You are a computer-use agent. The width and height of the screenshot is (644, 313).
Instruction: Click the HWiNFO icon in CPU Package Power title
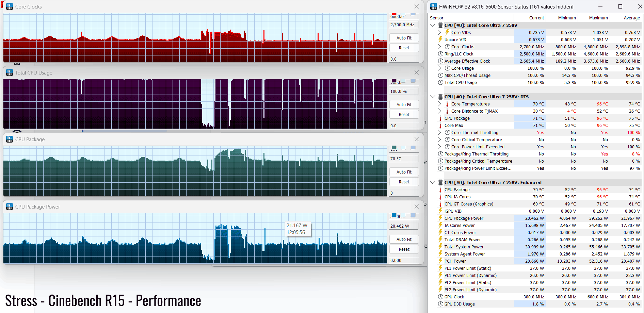click(10, 207)
